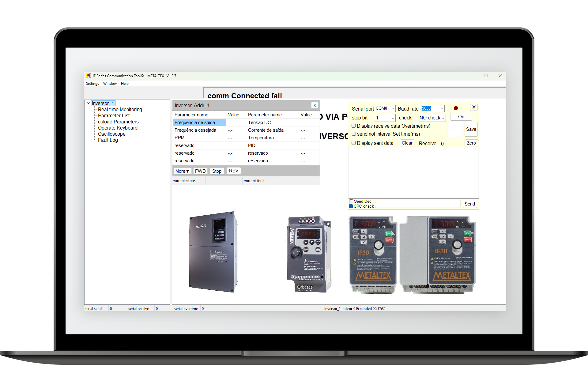Select the PID parameter cell
Viewport: 588px width, 392px height.
point(272,145)
